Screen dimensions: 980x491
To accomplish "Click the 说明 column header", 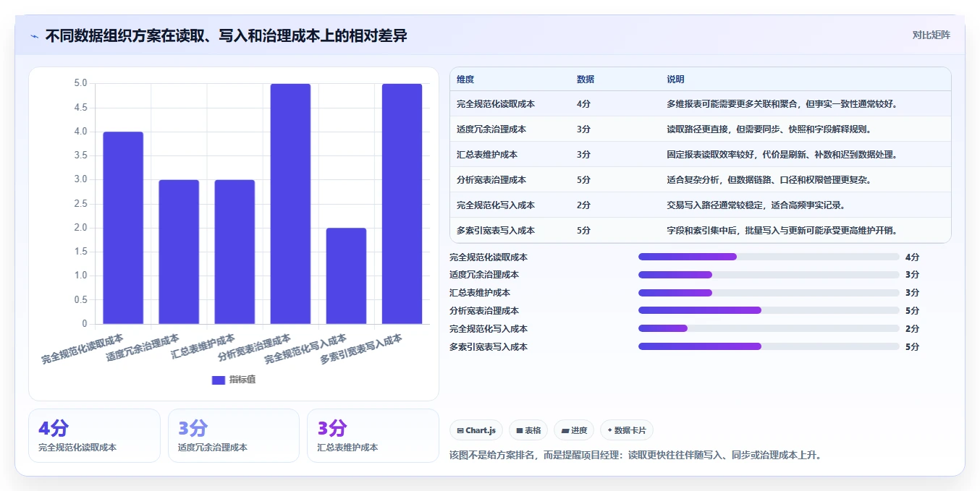I will [x=675, y=80].
